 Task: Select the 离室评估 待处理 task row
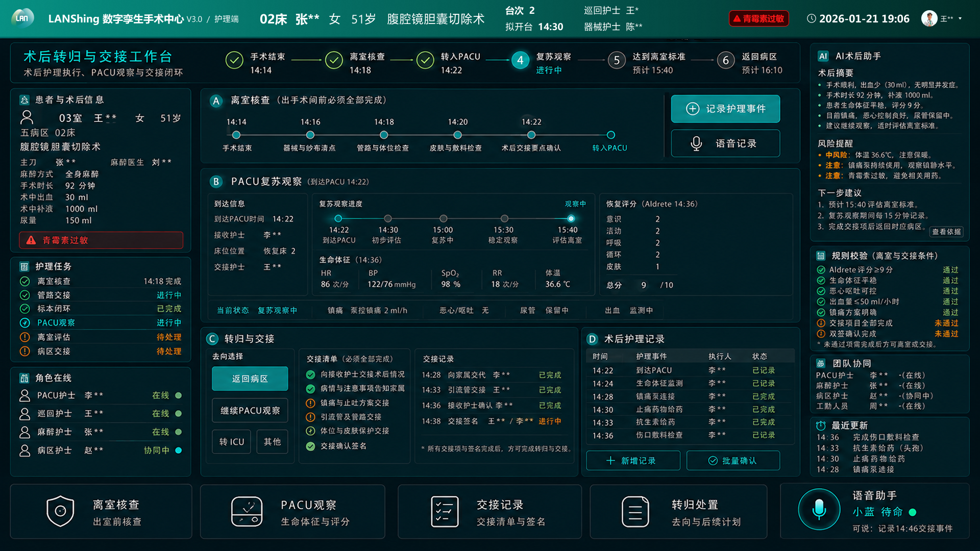[101, 337]
